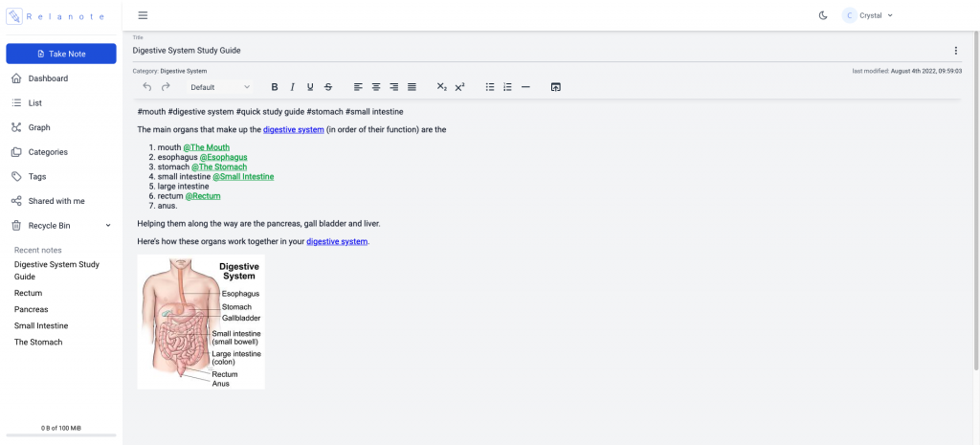Redo the last edit

166,87
